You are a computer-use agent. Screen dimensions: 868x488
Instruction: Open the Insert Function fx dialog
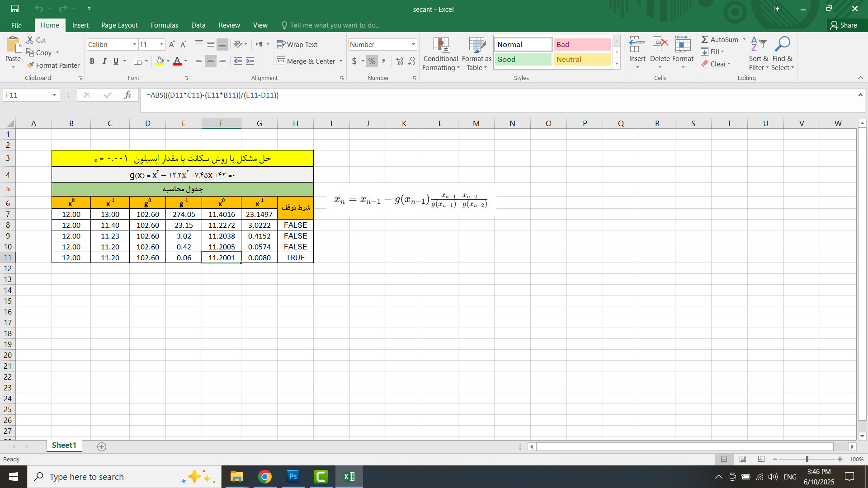pyautogui.click(x=128, y=95)
